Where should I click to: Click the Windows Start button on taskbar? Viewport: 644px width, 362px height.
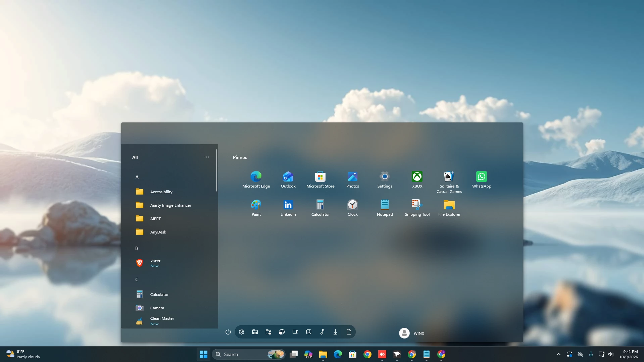pos(203,354)
